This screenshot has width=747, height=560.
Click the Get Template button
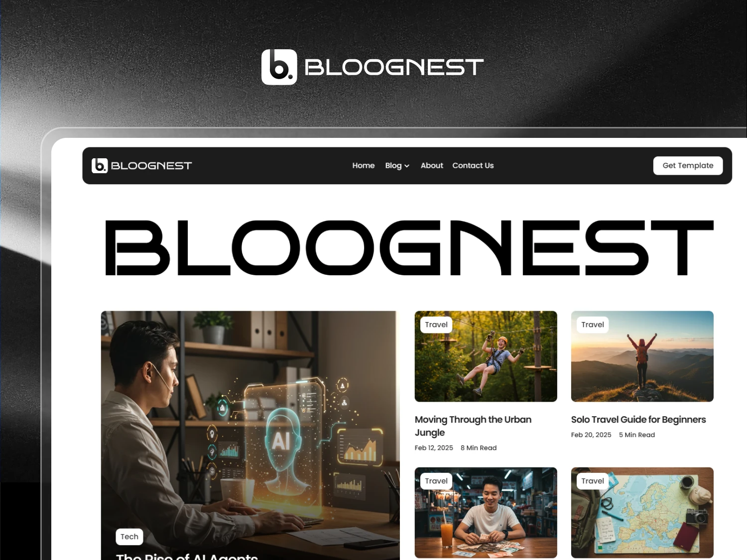pos(688,166)
